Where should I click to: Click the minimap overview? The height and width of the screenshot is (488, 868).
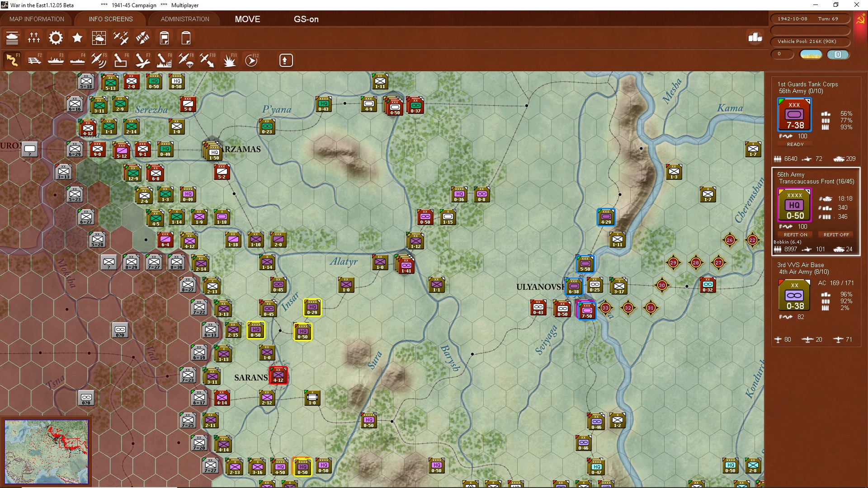coord(46,451)
